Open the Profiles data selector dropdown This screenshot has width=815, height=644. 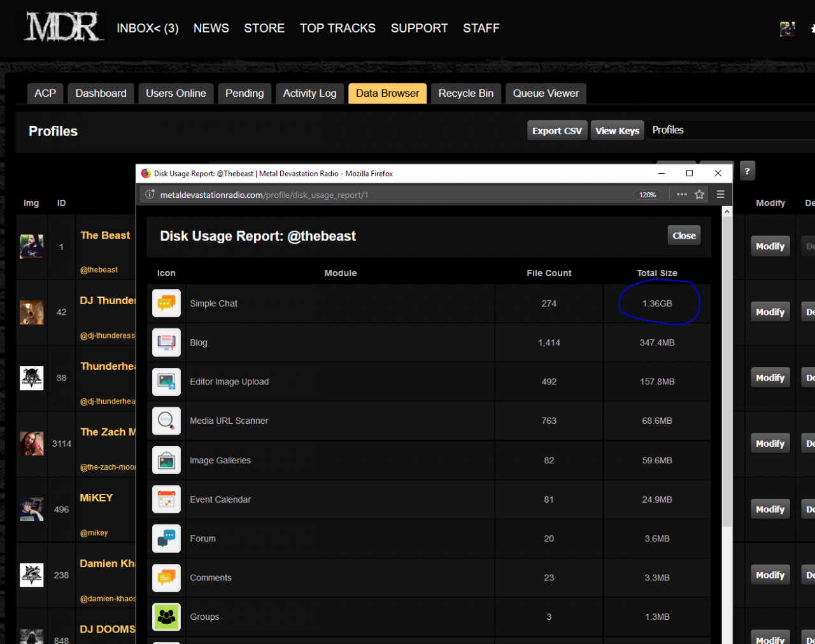[x=732, y=130]
